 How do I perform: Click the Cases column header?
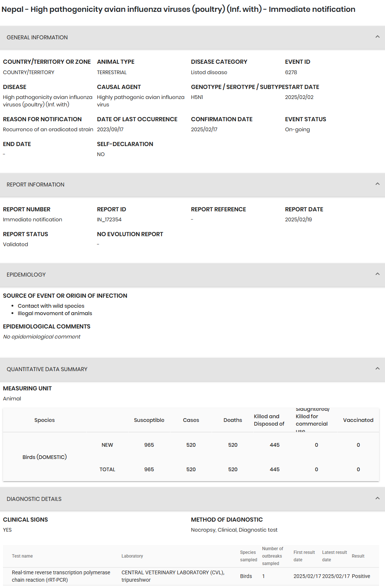[x=191, y=420]
